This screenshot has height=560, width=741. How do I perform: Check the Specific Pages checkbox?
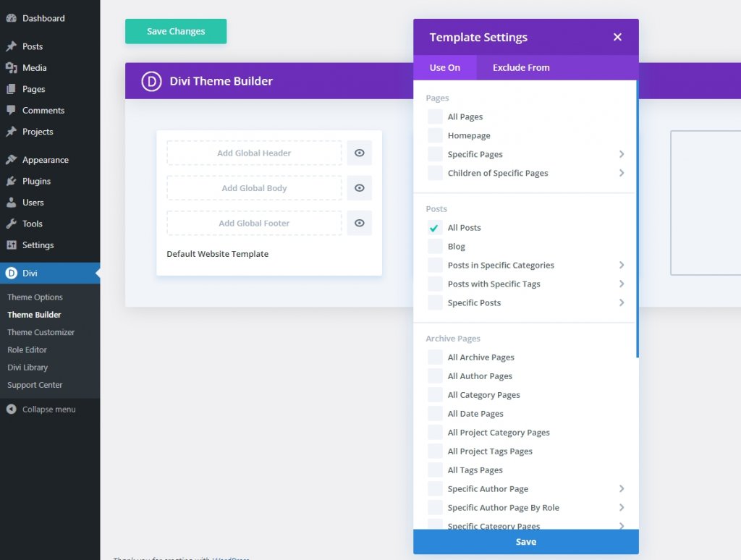(435, 154)
